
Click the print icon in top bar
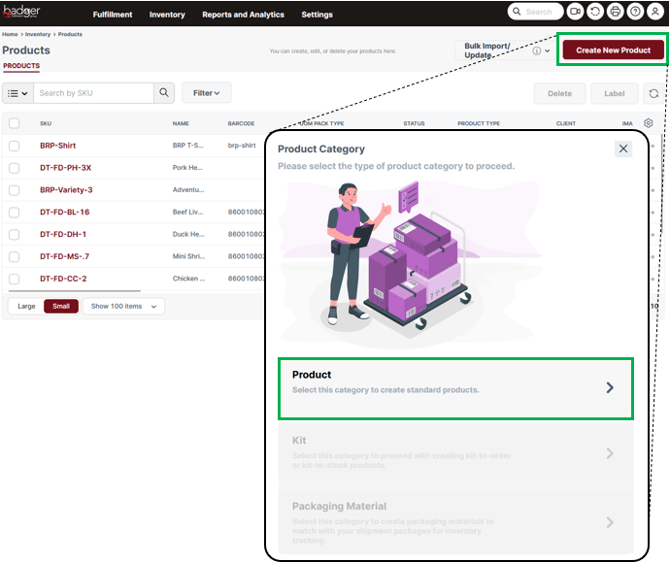[x=615, y=11]
